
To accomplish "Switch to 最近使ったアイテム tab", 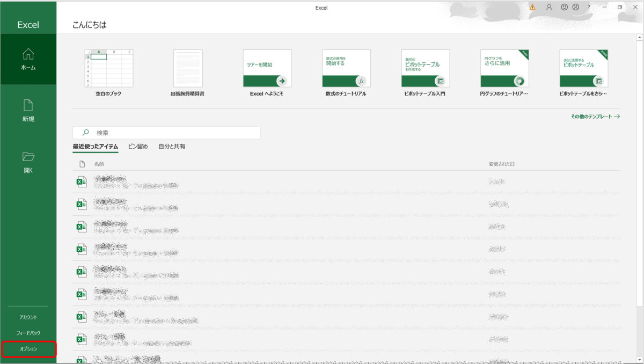I will [96, 147].
